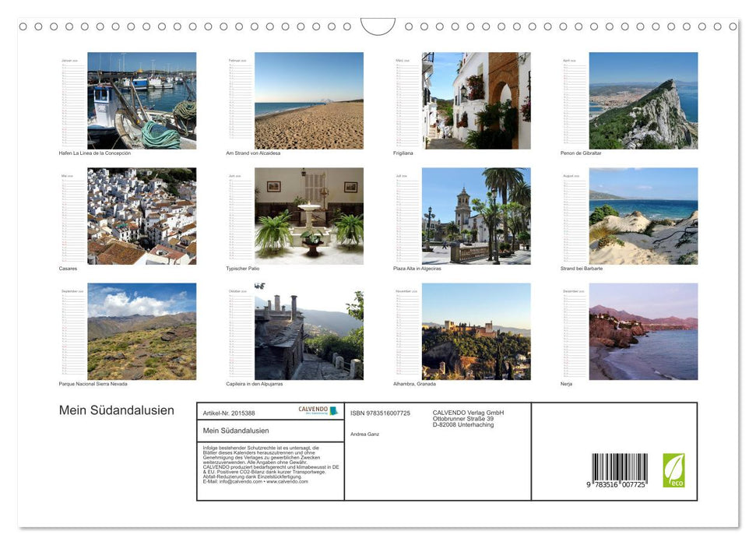Screen dimensions: 756x545
Task: Click the Casares white village photo
Action: click(142, 216)
